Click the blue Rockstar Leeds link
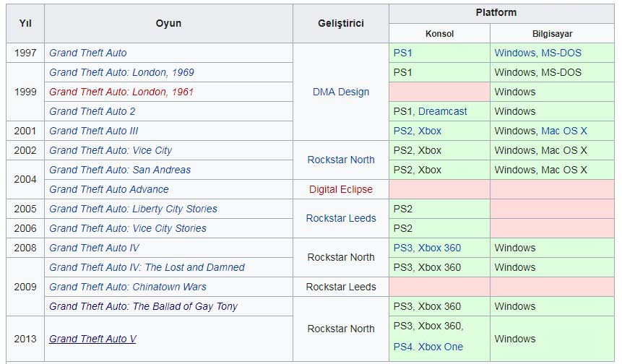 click(341, 218)
